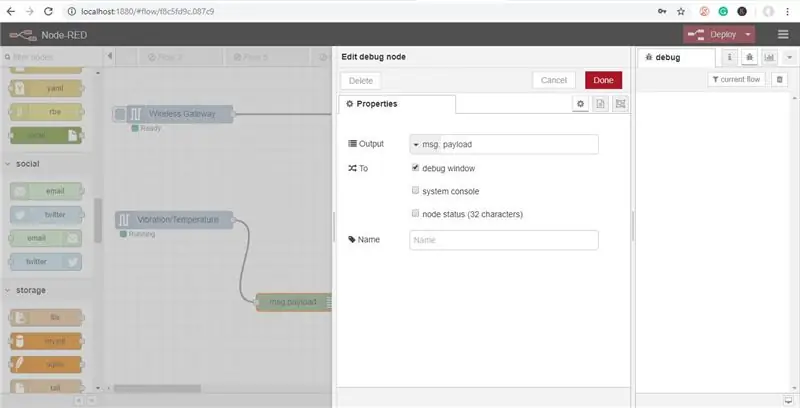This screenshot has width=800, height=408.
Task: Open the dashboard chart sidebar tab icon
Action: click(769, 58)
